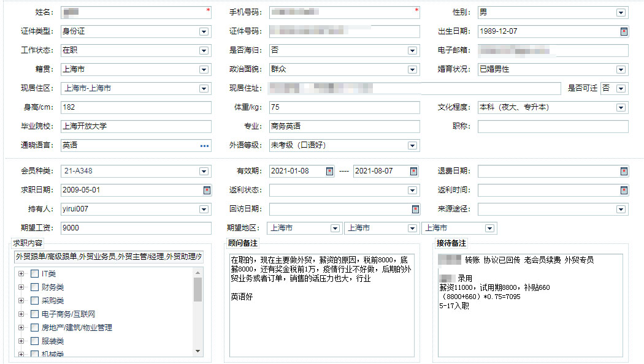Tick the 电子商务/互联网 checkbox
The height and width of the screenshot is (364, 644).
(x=34, y=314)
